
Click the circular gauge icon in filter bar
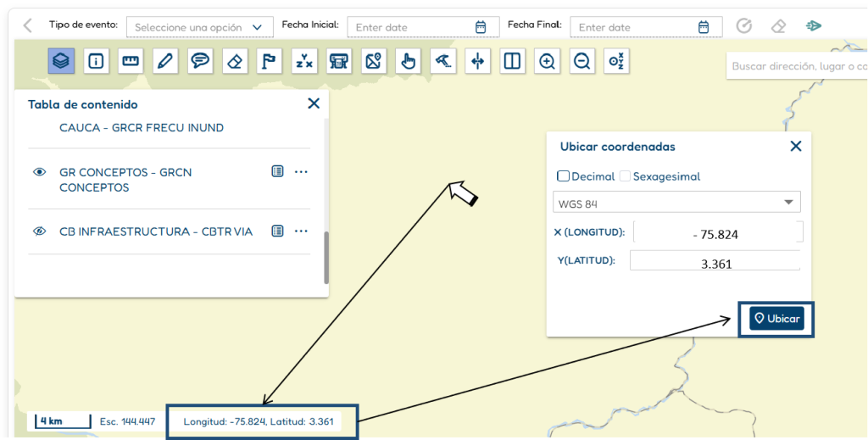coord(744,25)
